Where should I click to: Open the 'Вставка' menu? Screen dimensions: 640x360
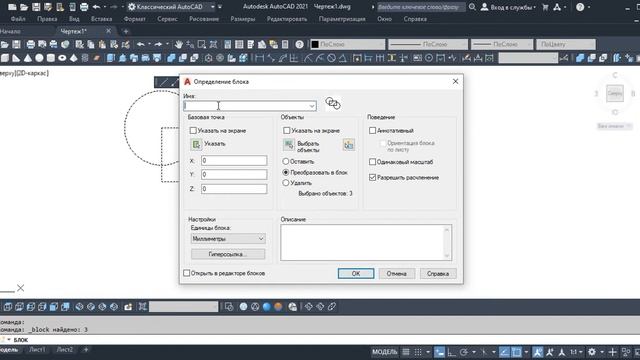coord(101,19)
